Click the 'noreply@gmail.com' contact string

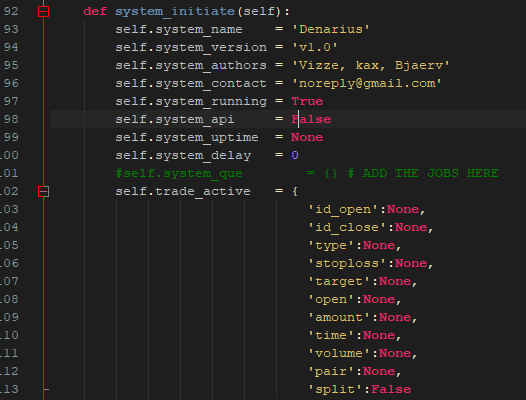click(366, 83)
